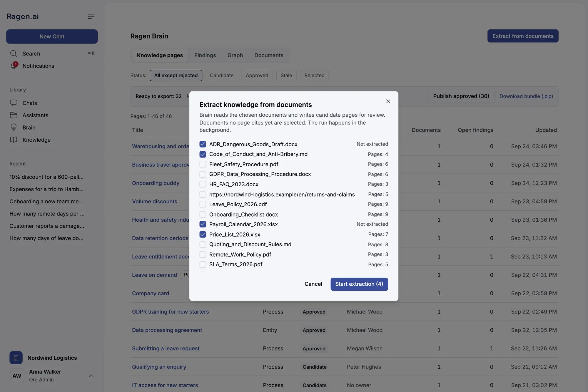Open recent chat 'How many days of leave do...'
Screen dimensions: 588x392
point(46,238)
